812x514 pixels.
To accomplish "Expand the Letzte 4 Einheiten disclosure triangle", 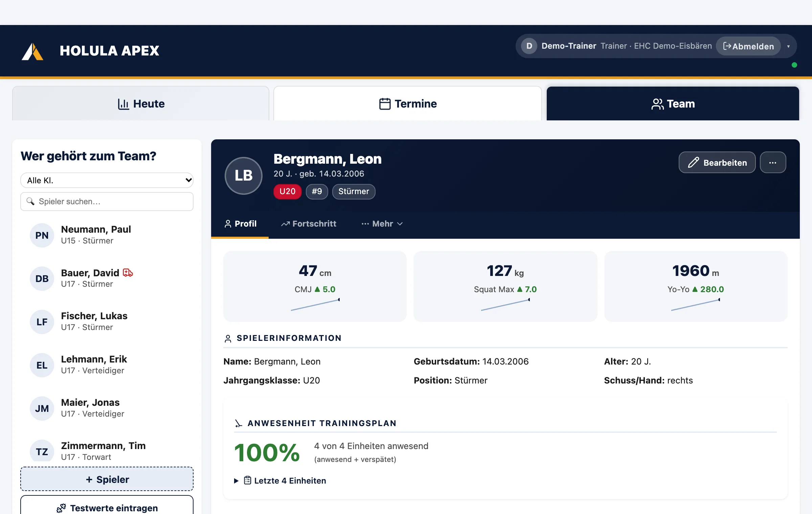I will tap(236, 481).
